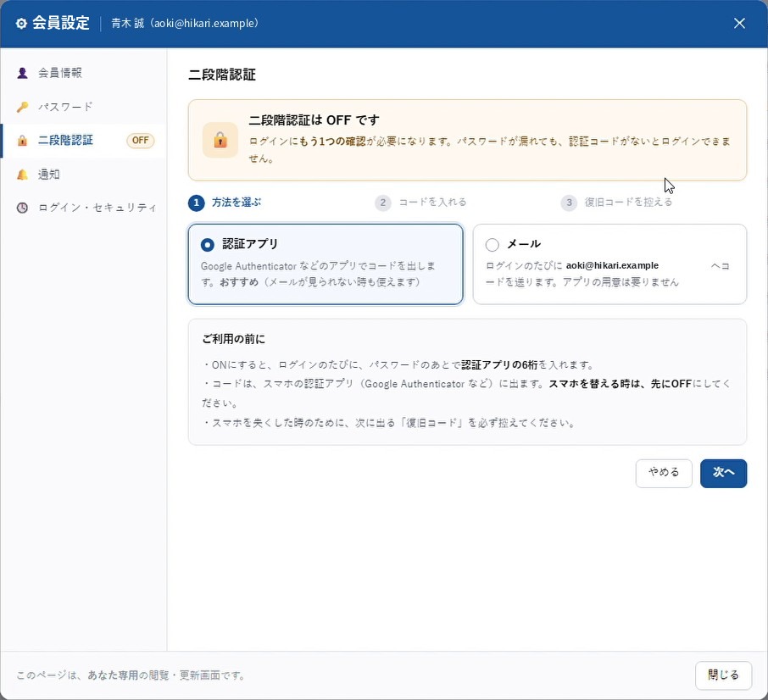This screenshot has width=768, height=700.
Task: Click the 二段階認証 page title
Action: 222,75
